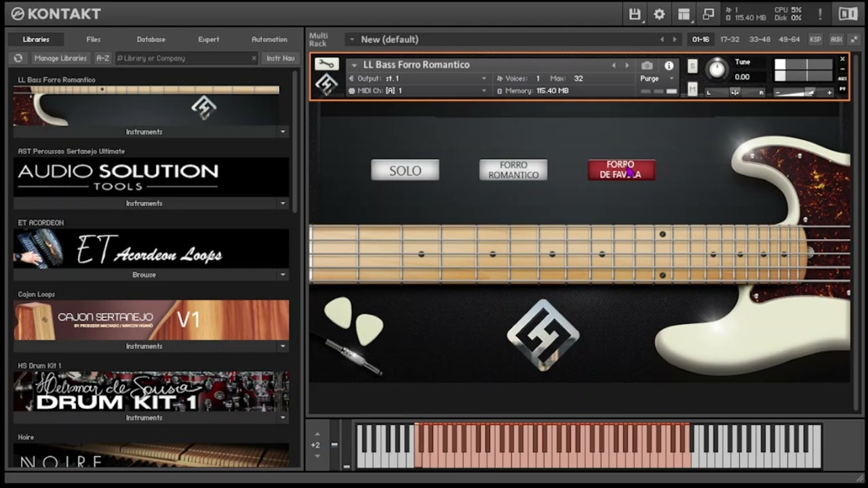This screenshot has width=868, height=488.
Task: Remove the LL Bass instrument with X
Action: (843, 59)
